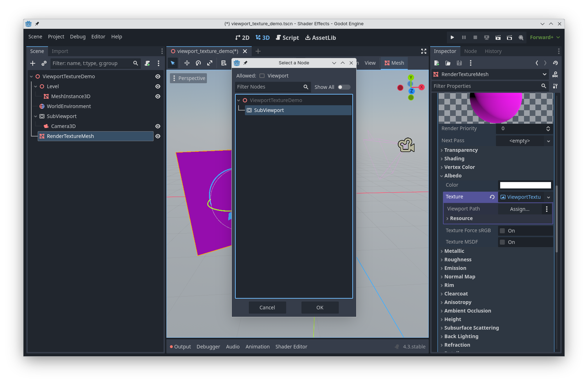Collapse the Albedo section
Viewport: 588px width, 384px height.
coord(453,176)
